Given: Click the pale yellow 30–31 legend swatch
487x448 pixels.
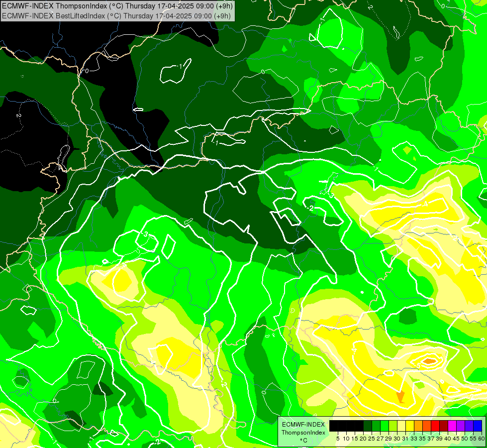Looking at the screenshot, I should [x=401, y=426].
